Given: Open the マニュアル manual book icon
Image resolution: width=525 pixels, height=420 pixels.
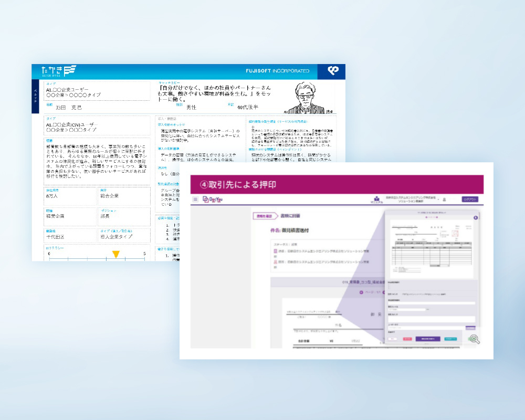Looking at the screenshot, I should pos(376,199).
